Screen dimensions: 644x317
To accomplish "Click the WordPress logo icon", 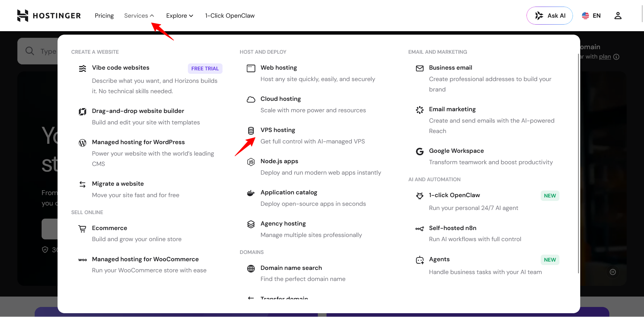I will [x=82, y=143].
